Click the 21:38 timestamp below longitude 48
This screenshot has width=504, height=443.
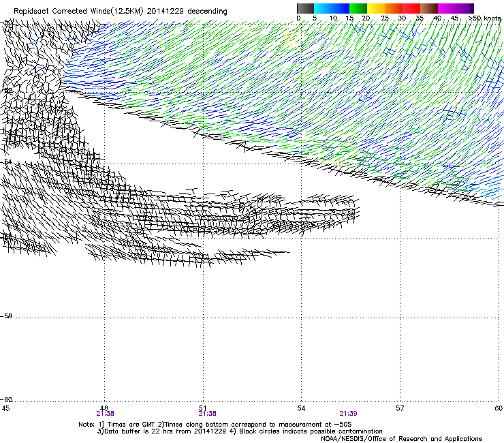(105, 414)
